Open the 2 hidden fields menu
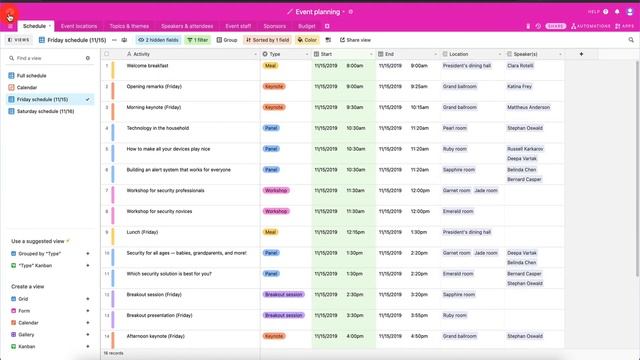Image resolution: width=640 pixels, height=360 pixels. tap(158, 40)
